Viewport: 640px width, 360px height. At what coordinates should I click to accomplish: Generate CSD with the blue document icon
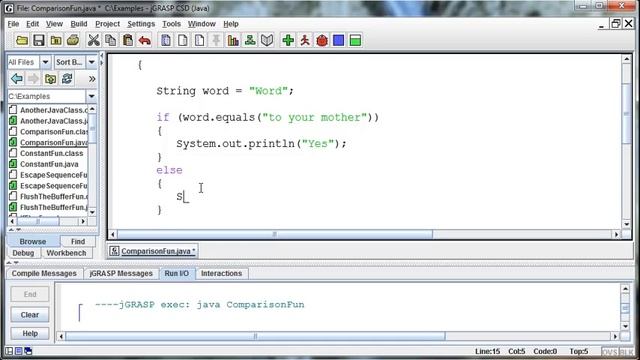pyautogui.click(x=166, y=40)
